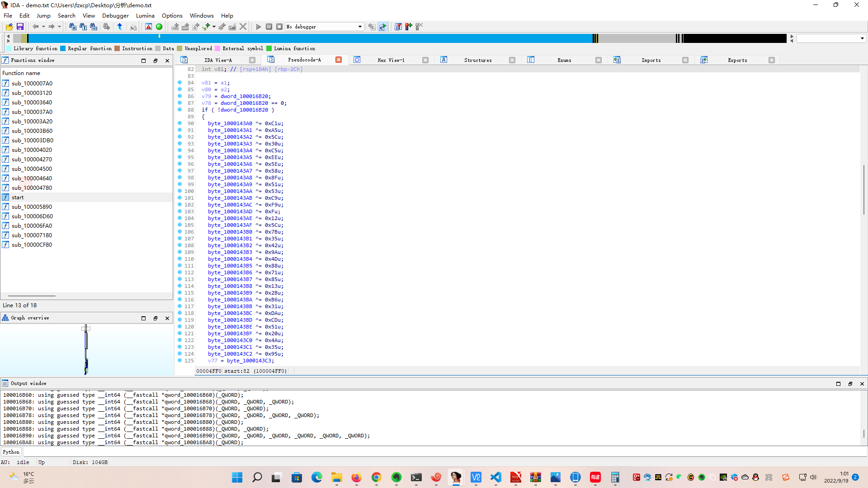Click the blue up arrow jump icon
Image resolution: width=868 pixels, height=488 pixels.
point(120,27)
